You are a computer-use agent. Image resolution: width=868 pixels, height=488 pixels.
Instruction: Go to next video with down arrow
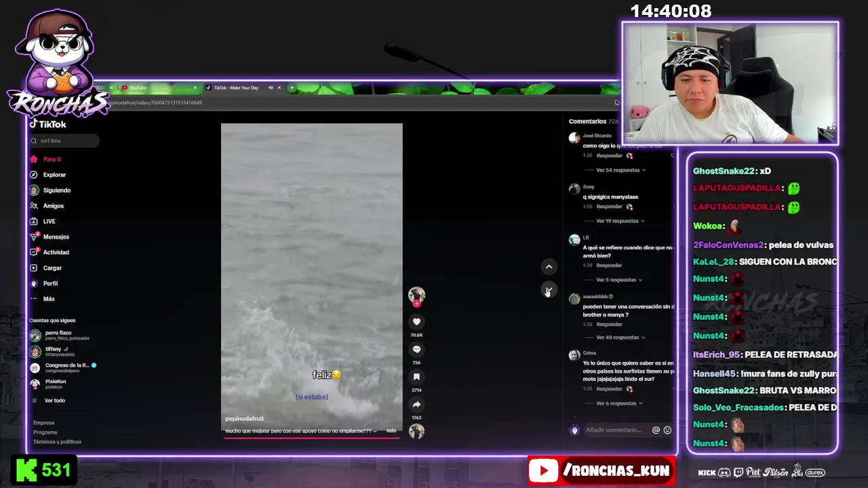[x=549, y=290]
